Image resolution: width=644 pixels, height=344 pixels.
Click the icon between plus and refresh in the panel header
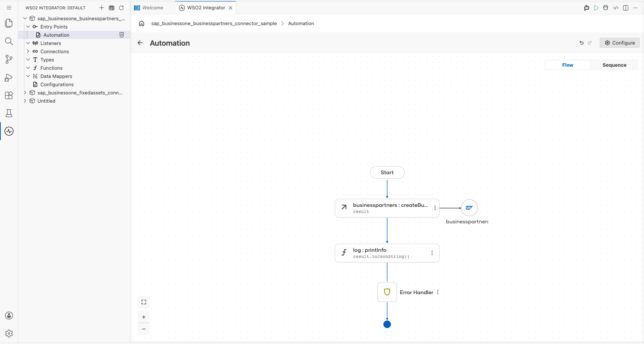pyautogui.click(x=112, y=7)
